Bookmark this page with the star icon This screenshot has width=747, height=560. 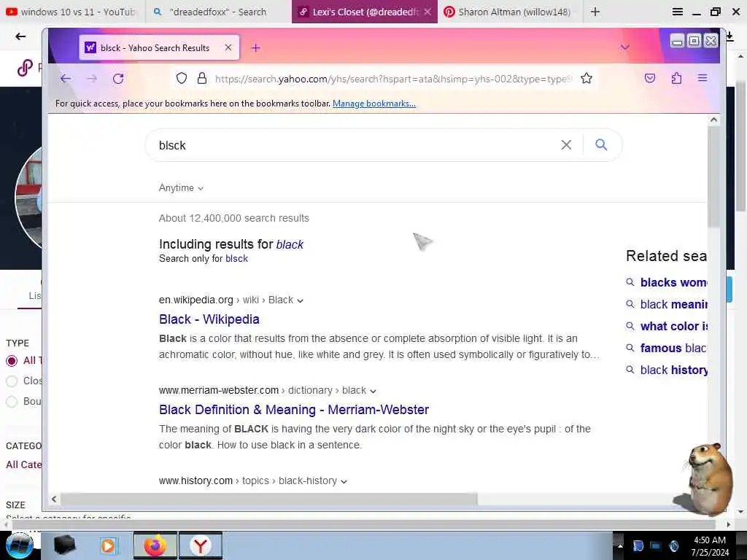coord(587,78)
